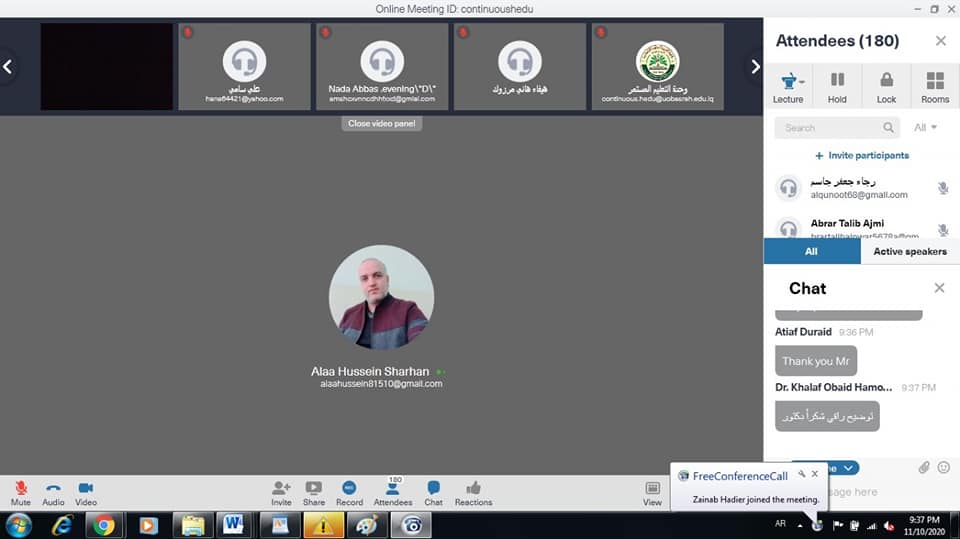Toggle the Mute microphone button
The width and height of the screenshot is (960, 539).
pyautogui.click(x=21, y=491)
